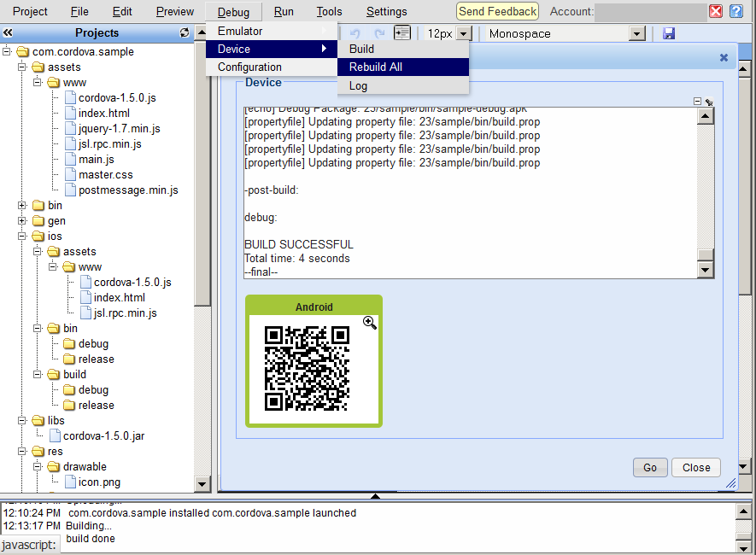The width and height of the screenshot is (756, 555).
Task: Open the File menu
Action: [79, 12]
